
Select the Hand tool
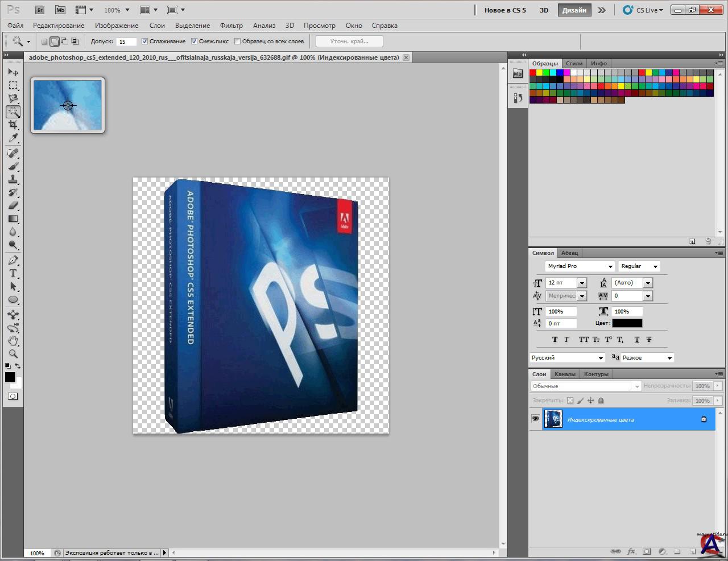[x=13, y=341]
